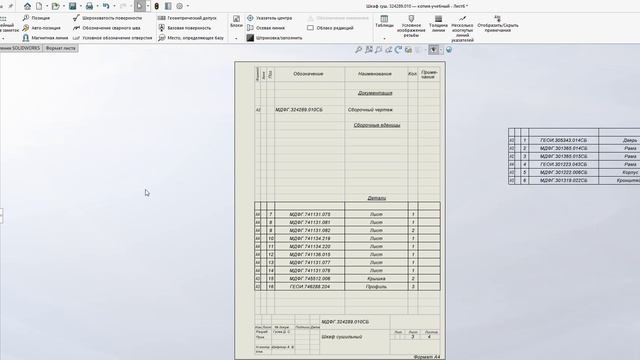Click Условное изображение резьбы tool
The height and width of the screenshot is (360, 640).
click(411, 27)
